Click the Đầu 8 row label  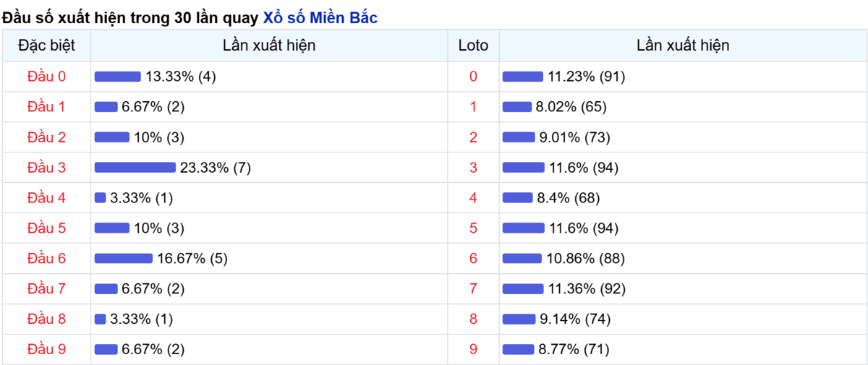[46, 319]
